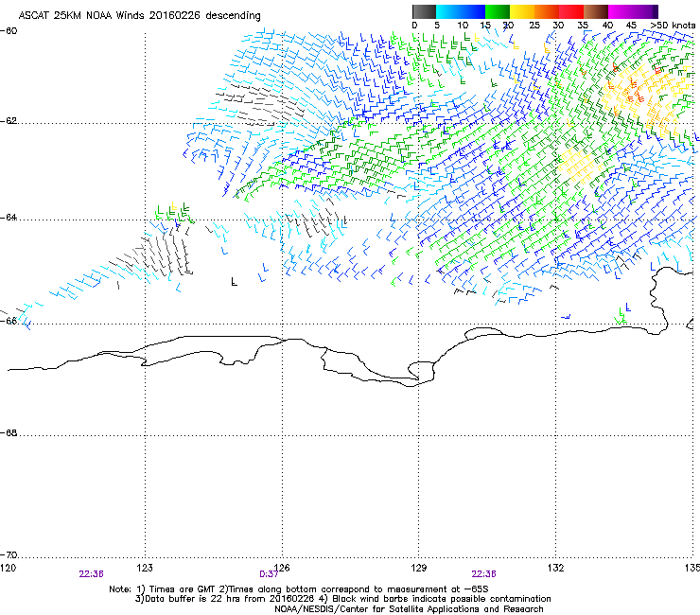Click the 123 longitude label
The height and width of the screenshot is (615, 700).
click(145, 568)
